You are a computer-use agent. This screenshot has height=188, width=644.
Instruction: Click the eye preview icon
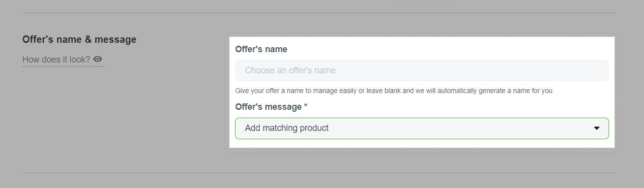tap(98, 59)
